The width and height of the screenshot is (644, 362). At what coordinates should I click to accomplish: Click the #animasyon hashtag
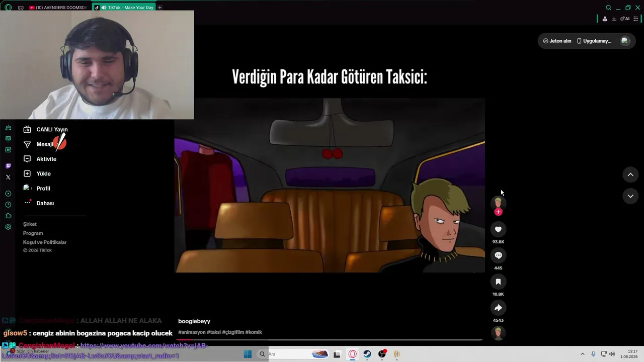192,332
